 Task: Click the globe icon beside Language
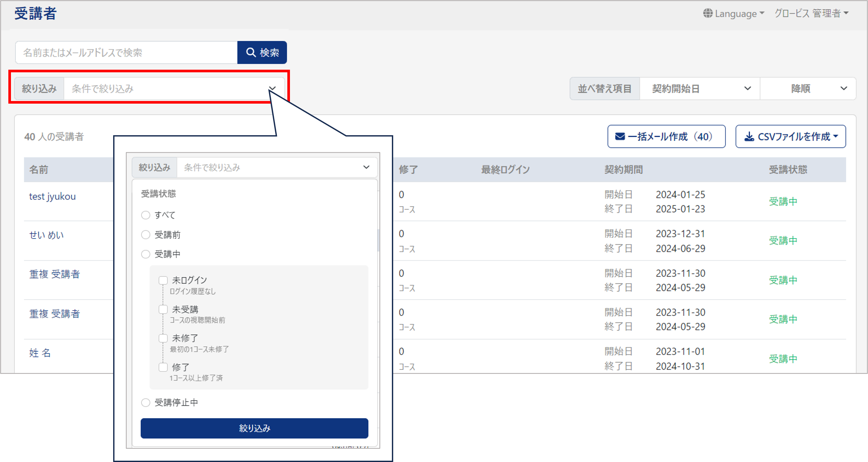pos(708,14)
